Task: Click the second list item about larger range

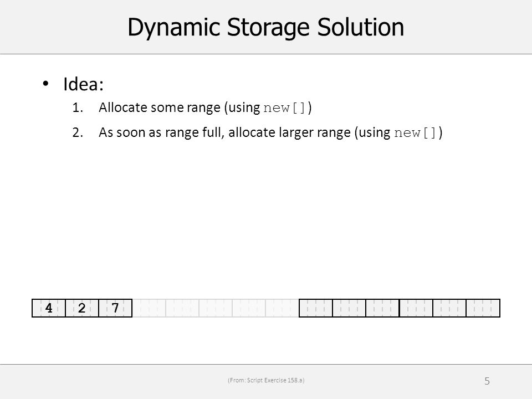Action: 270,132
